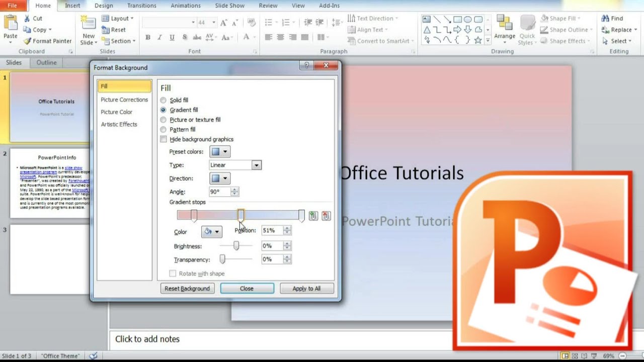Open the gradient stop Color dropdown

(212, 232)
